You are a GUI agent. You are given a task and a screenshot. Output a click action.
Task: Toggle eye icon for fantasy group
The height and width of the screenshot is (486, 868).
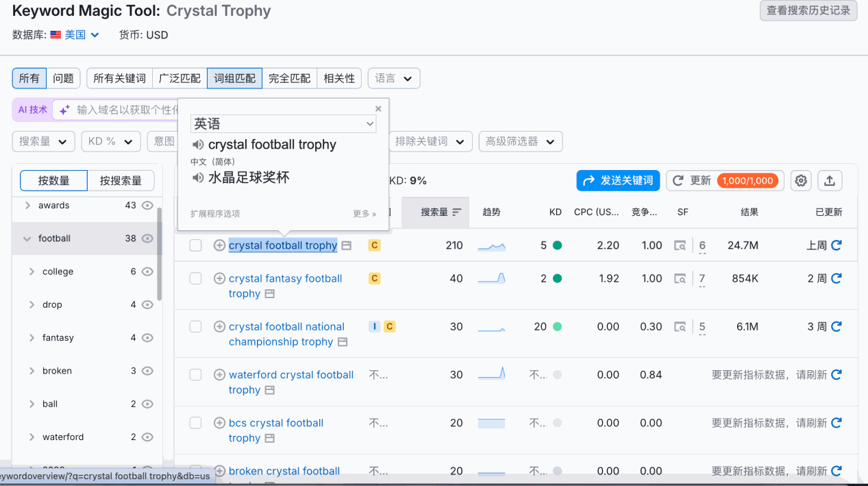[147, 337]
